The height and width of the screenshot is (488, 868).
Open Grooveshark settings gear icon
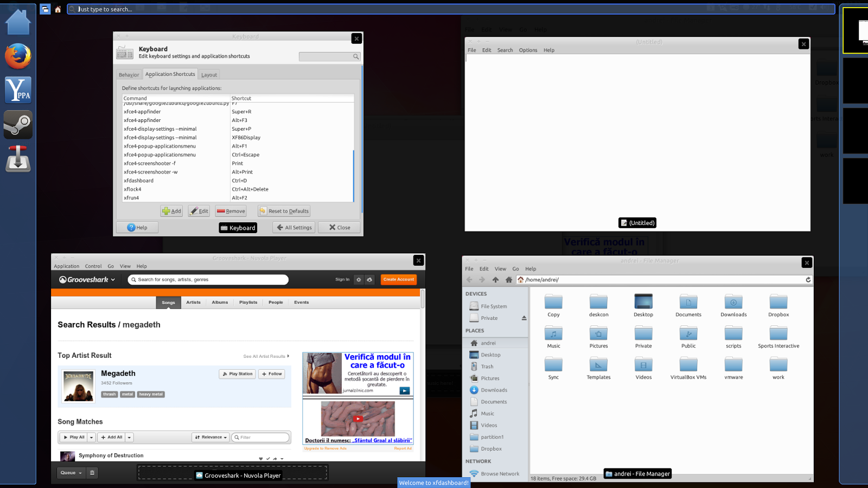pyautogui.click(x=359, y=280)
